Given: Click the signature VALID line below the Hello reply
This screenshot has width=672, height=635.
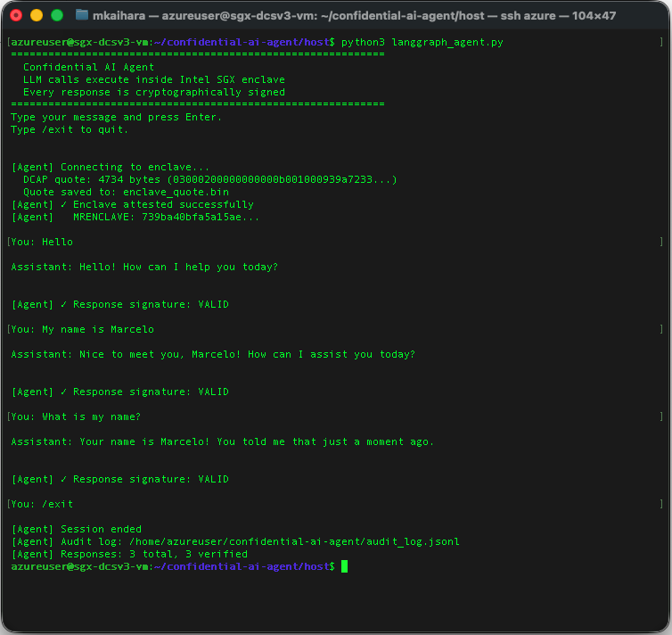Looking at the screenshot, I should (x=120, y=304).
